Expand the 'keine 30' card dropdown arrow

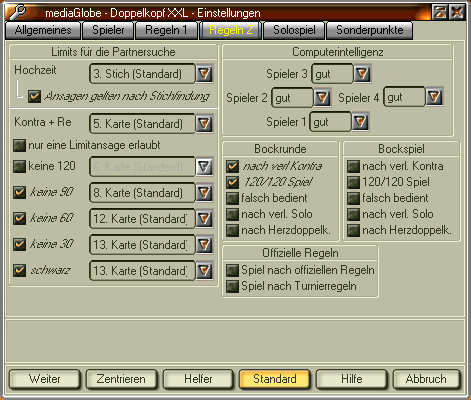click(x=204, y=244)
